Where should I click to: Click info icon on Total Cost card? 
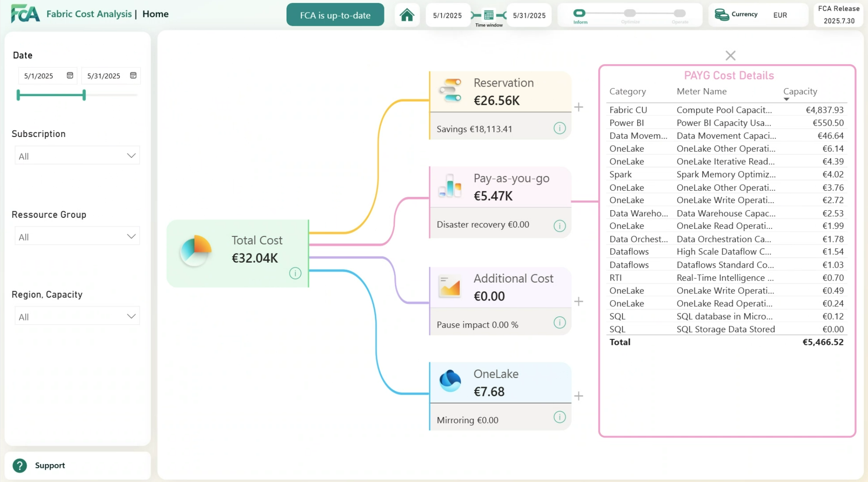[295, 273]
